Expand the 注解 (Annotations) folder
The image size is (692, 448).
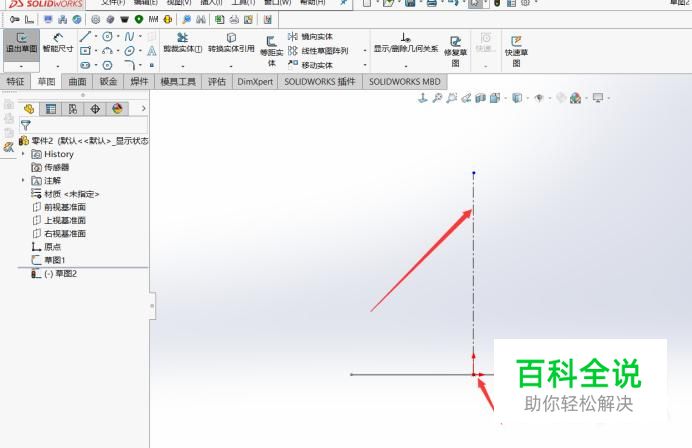point(23,181)
